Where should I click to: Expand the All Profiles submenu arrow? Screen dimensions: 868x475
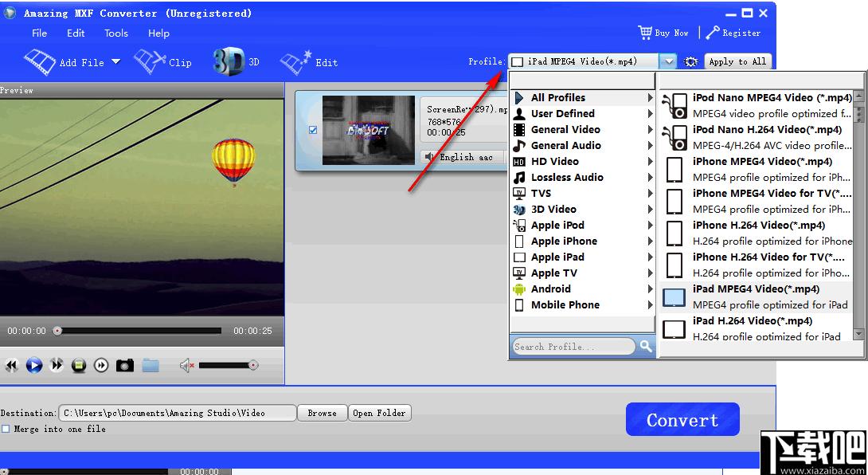[650, 97]
